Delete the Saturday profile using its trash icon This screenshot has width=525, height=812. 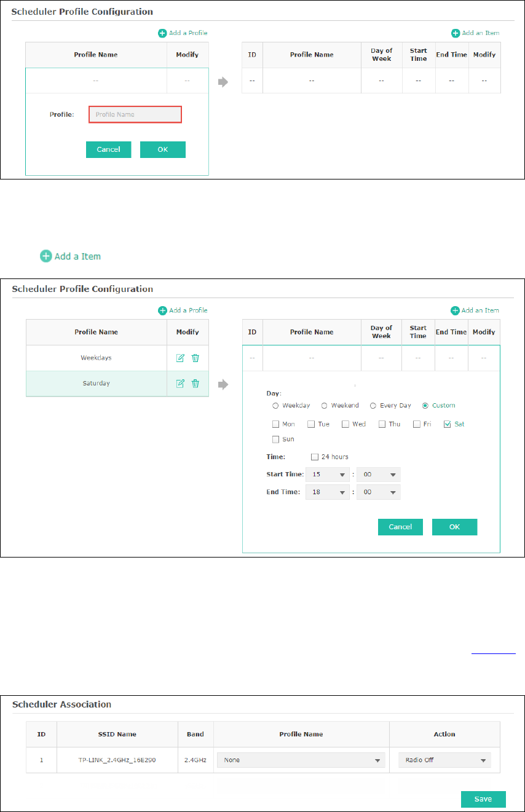[x=195, y=384]
